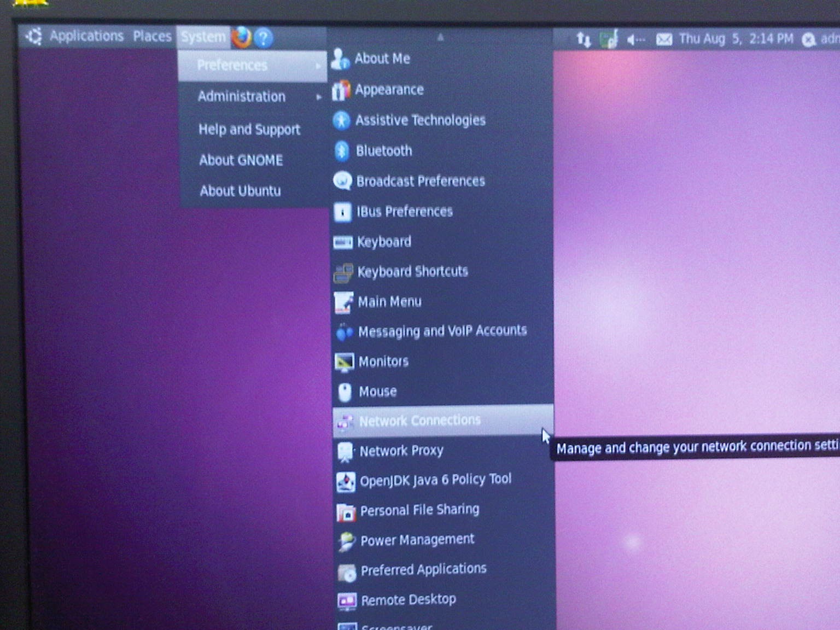This screenshot has height=630, width=840.
Task: Open Help and Support
Action: coord(253,130)
